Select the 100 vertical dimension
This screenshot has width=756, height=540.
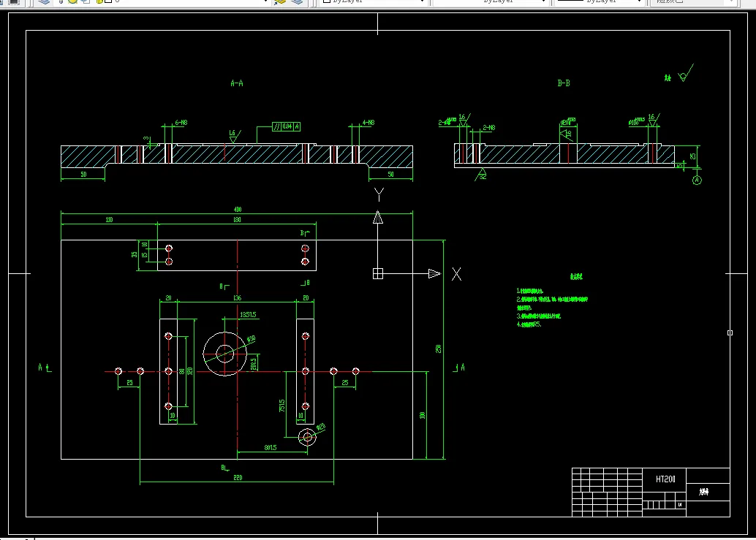coord(423,415)
